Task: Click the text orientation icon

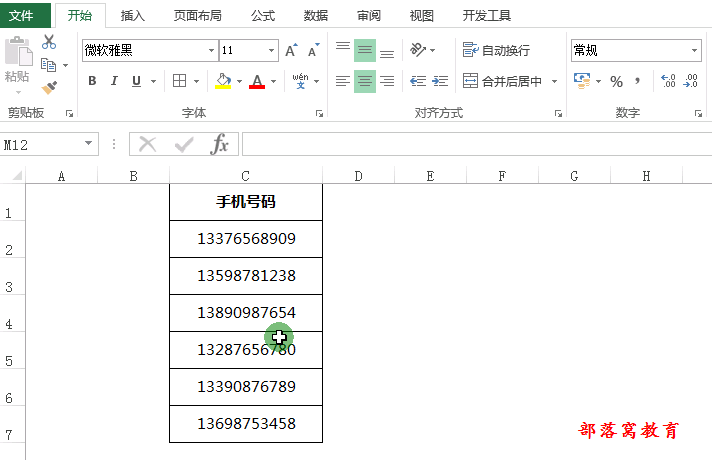Action: pyautogui.click(x=418, y=50)
